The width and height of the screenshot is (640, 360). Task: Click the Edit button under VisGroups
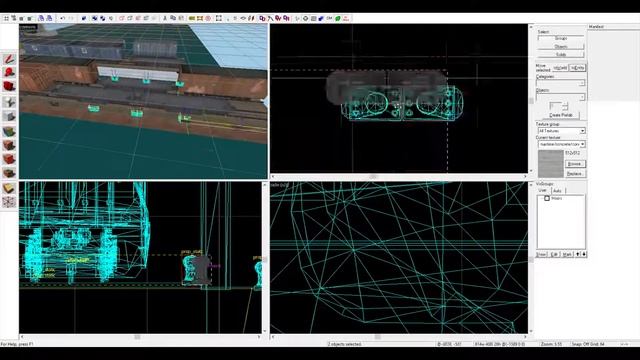(x=554, y=254)
